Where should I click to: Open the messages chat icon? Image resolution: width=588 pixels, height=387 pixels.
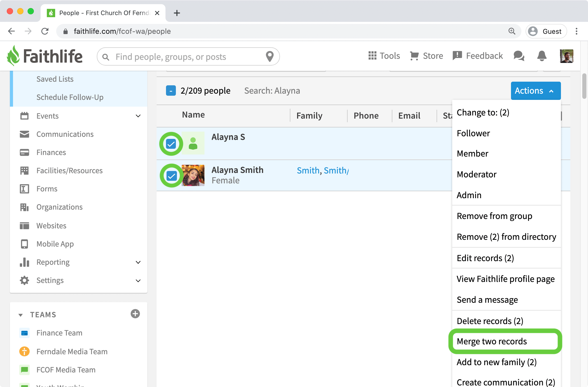[x=519, y=56]
